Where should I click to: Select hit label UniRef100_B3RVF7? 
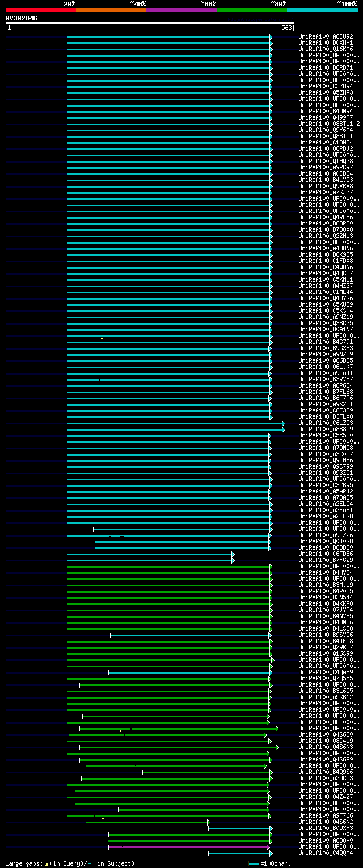coord(326,379)
